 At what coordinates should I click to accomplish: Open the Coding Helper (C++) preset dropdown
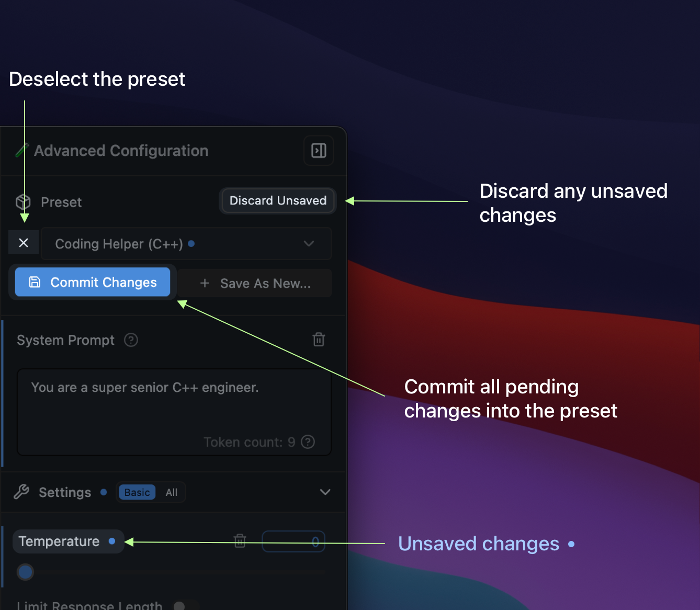tap(186, 244)
